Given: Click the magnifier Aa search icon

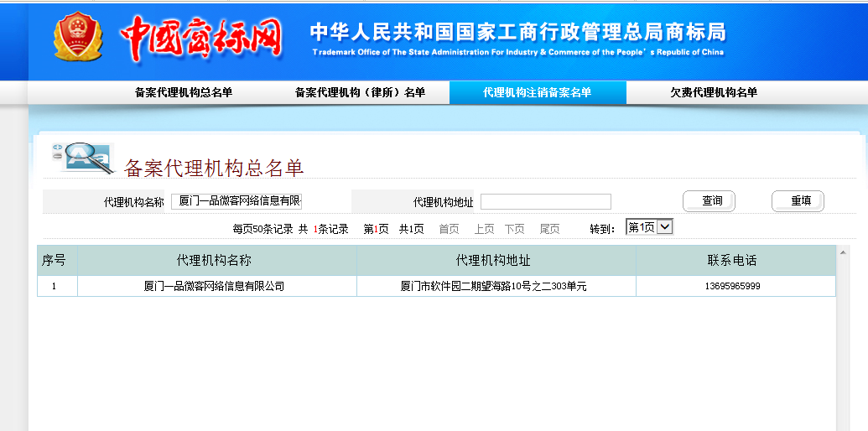Looking at the screenshot, I should [83, 158].
